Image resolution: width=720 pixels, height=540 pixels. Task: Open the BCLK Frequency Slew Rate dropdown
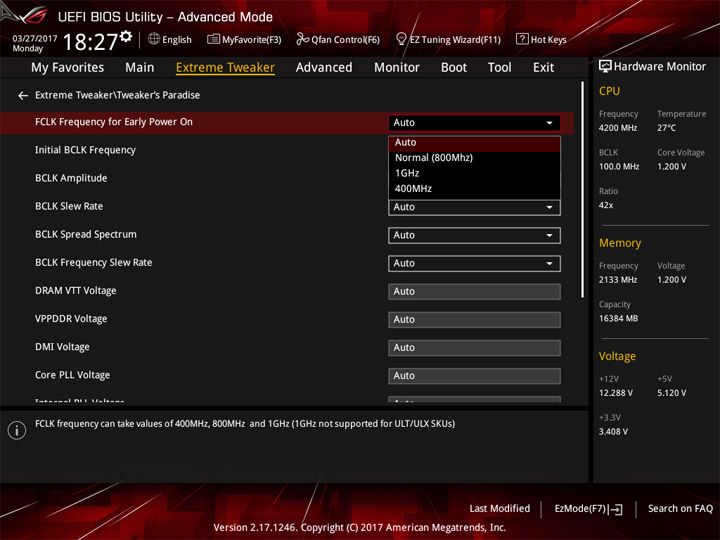click(474, 264)
